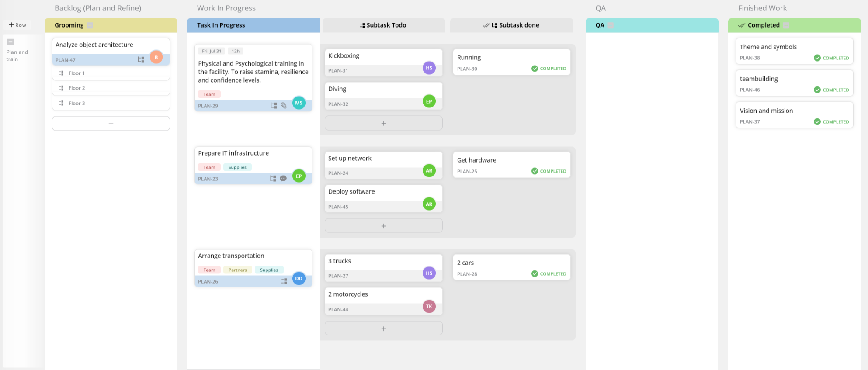Click subtask icon on PLAN-29 card
This screenshot has height=370, width=868.
pyautogui.click(x=274, y=105)
